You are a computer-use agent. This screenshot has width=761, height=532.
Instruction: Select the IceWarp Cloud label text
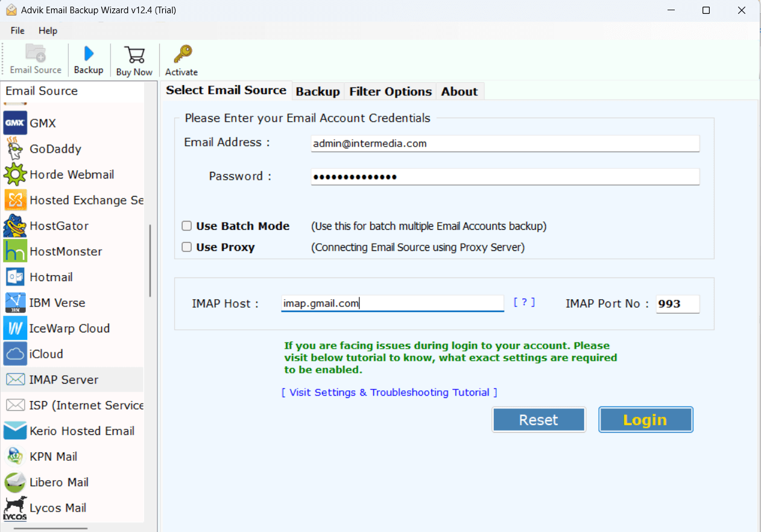click(69, 328)
